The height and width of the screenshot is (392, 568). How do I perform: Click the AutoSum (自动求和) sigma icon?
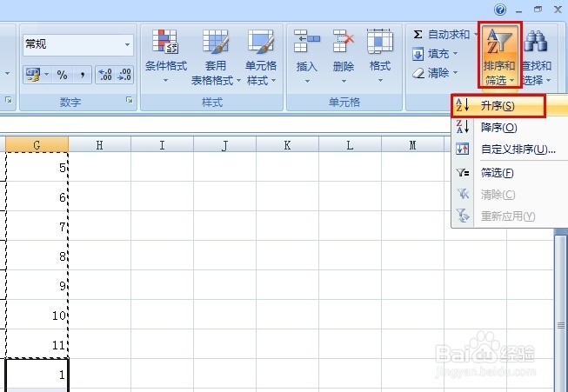point(418,35)
